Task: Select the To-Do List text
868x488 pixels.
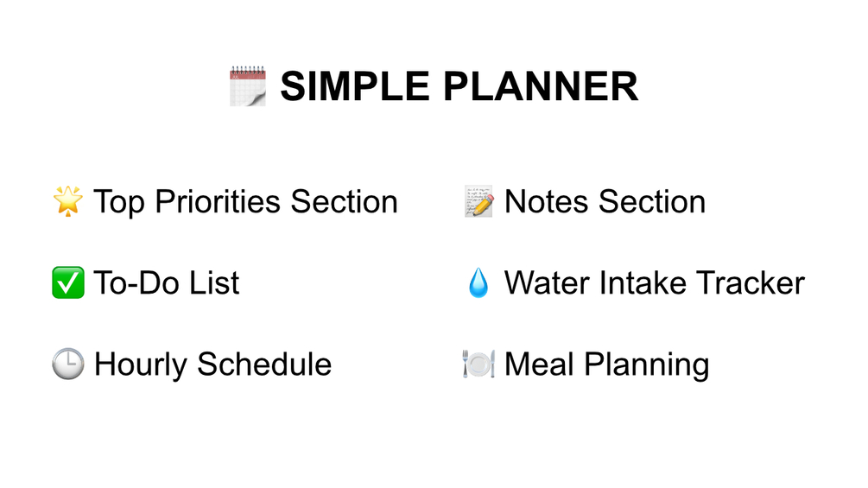Action: 167,283
